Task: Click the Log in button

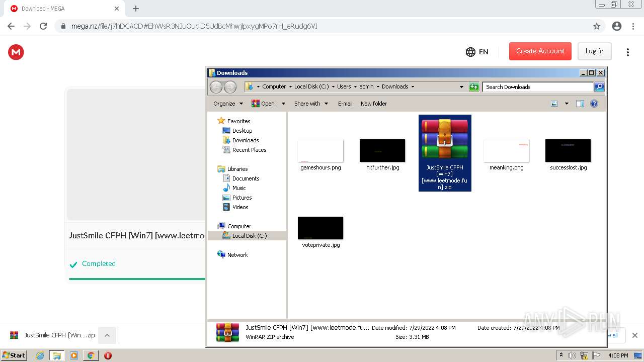Action: (594, 51)
